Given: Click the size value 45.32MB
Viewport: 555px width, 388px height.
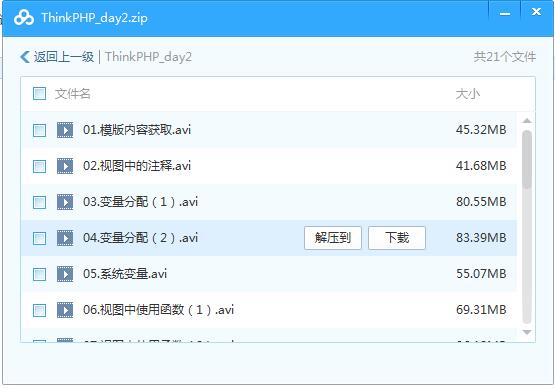Looking at the screenshot, I should point(481,130).
